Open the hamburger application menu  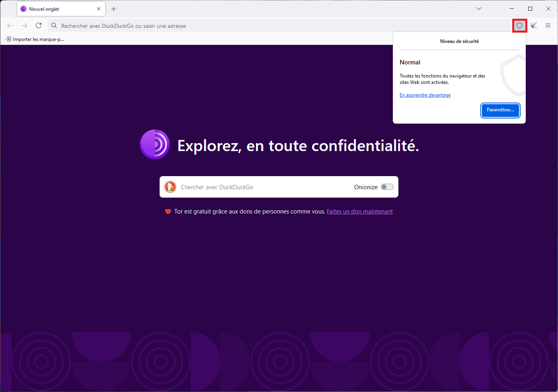(x=548, y=25)
